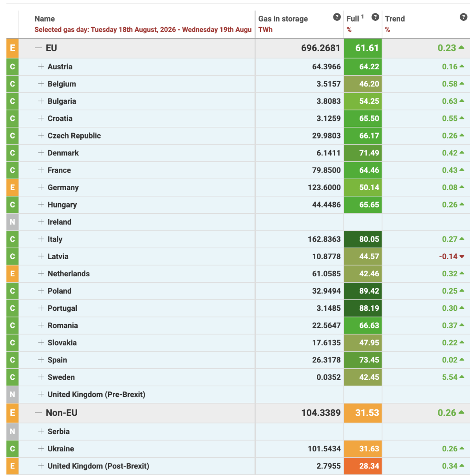Click help icon next to Trend column
Screen dimensions: 470x476
click(x=463, y=17)
